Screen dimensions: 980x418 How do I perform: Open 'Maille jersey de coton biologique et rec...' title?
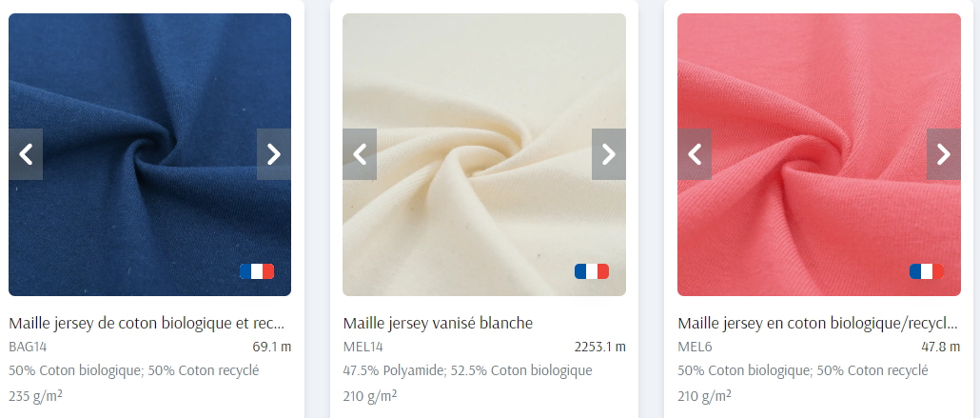147,324
